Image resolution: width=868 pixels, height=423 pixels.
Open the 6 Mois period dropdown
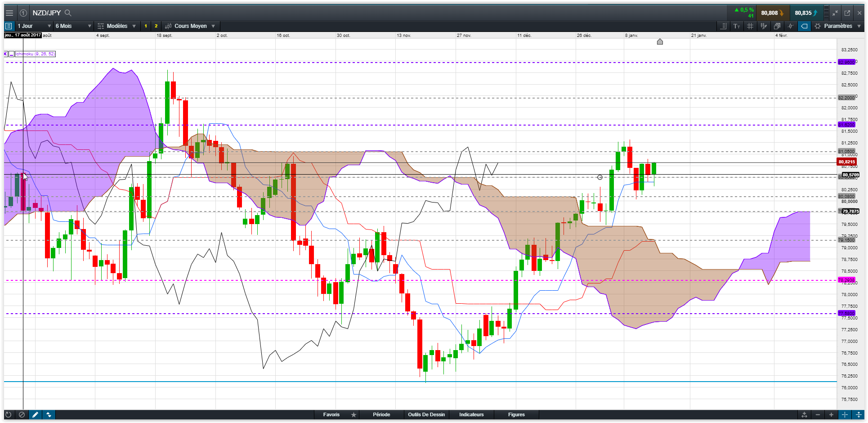point(73,26)
